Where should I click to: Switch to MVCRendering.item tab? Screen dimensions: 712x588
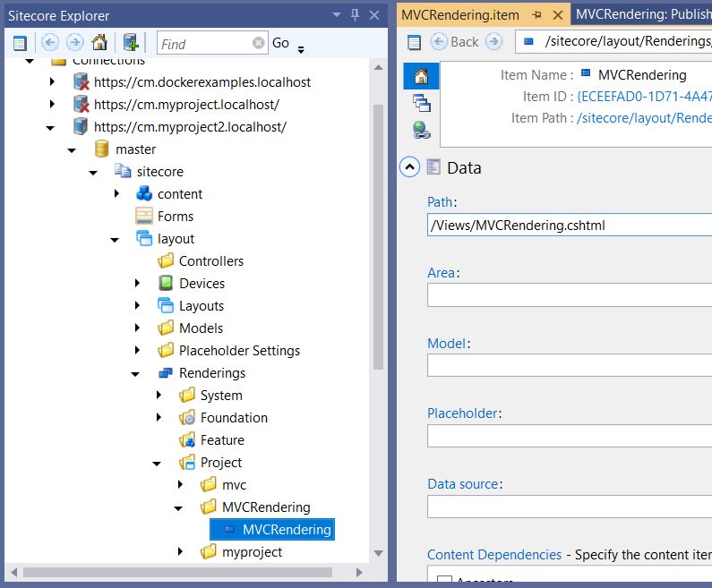pyautogui.click(x=460, y=15)
